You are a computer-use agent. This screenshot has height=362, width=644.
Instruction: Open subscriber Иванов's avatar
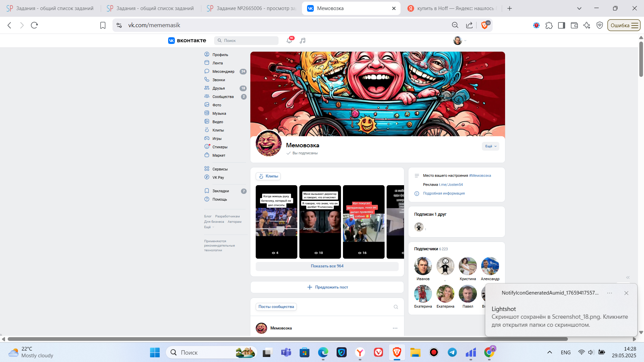423,266
